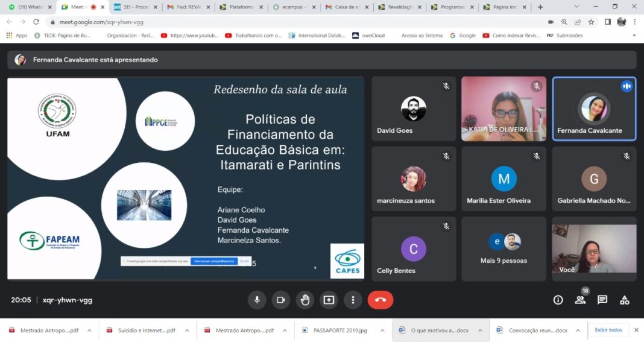The width and height of the screenshot is (644, 342).
Task: Switch to the ecampus browser tab
Action: 292,7
